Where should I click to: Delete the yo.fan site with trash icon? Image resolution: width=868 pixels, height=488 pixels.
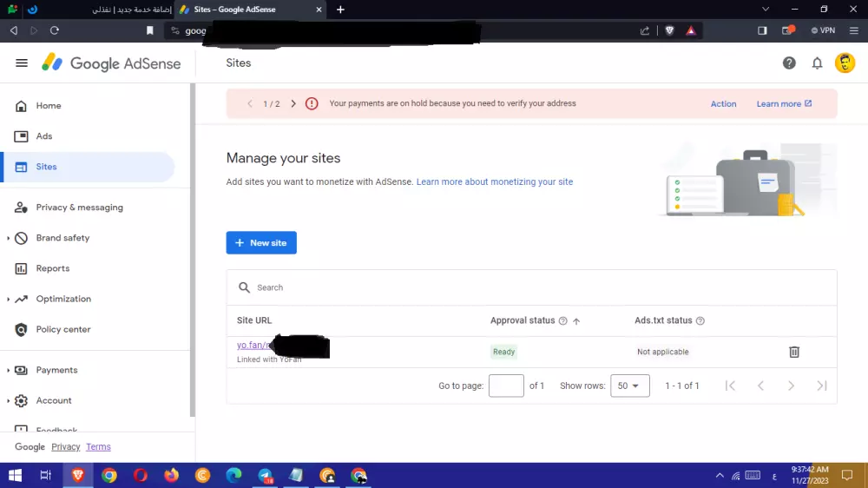point(794,352)
